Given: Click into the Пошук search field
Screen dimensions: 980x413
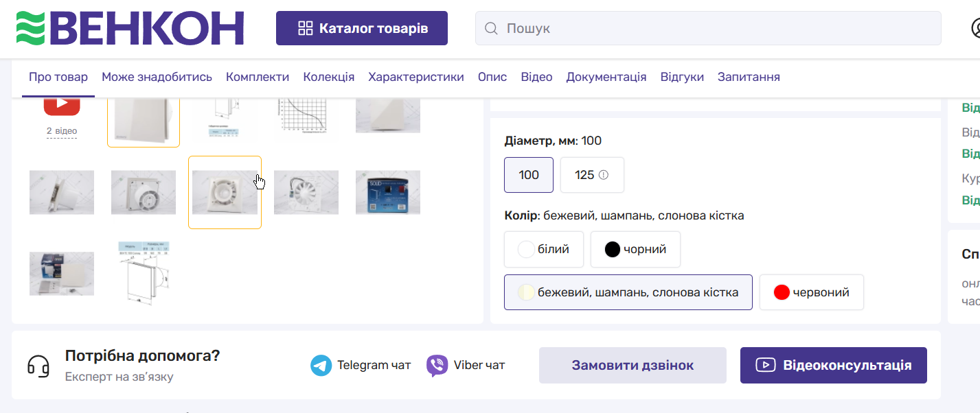Looking at the screenshot, I should (714, 29).
